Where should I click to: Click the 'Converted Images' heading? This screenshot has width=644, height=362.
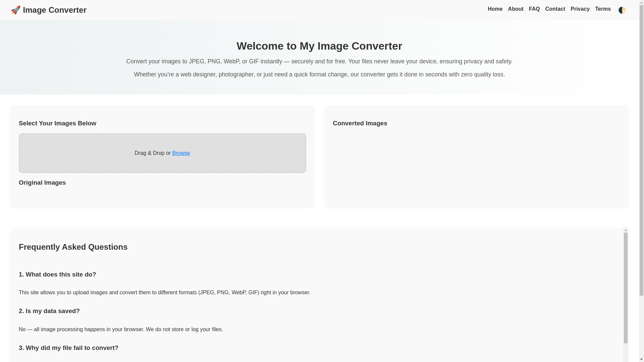point(360,123)
